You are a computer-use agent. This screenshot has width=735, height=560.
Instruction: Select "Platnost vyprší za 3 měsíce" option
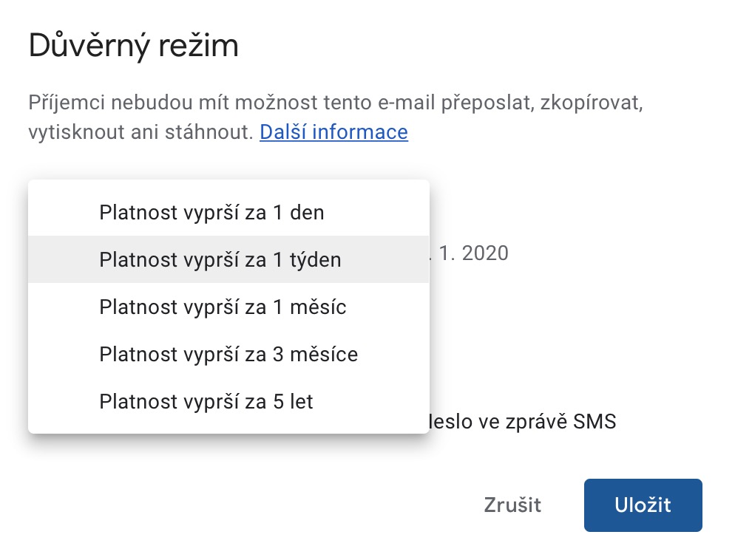pyautogui.click(x=228, y=355)
